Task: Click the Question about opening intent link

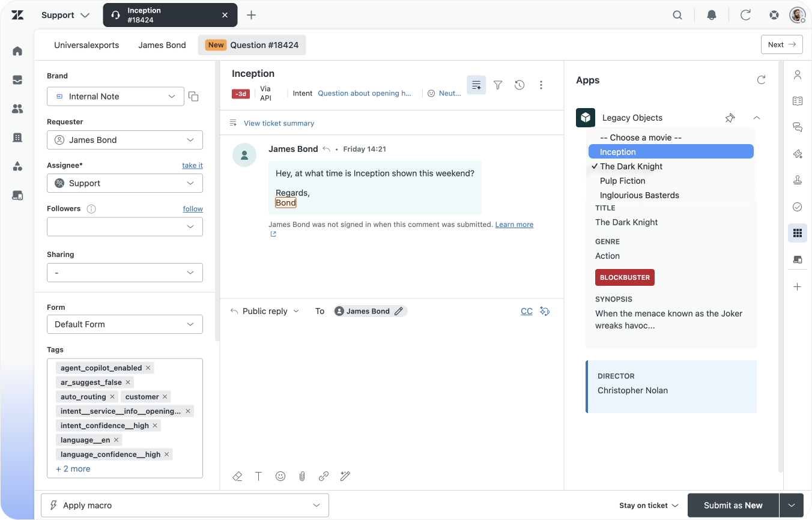Action: pos(365,93)
